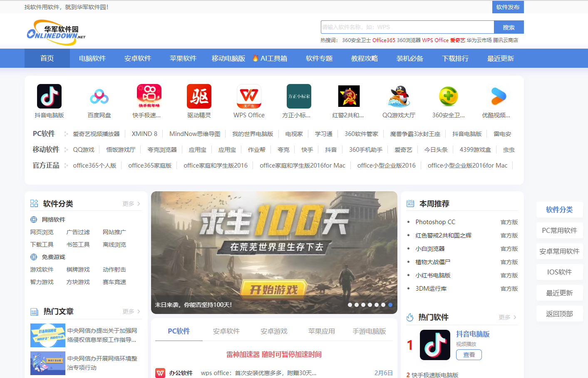Select the last active carousel dot
The image size is (588, 378).
390,305
